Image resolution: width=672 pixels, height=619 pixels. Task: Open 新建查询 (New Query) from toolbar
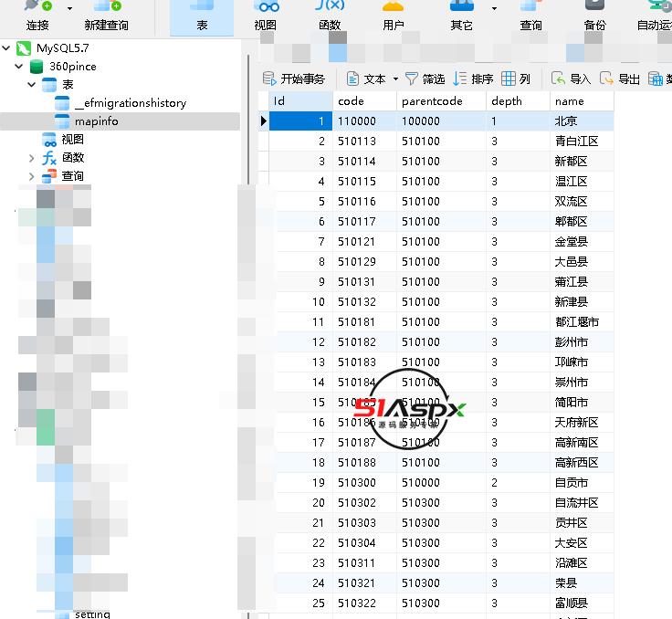pos(106,16)
